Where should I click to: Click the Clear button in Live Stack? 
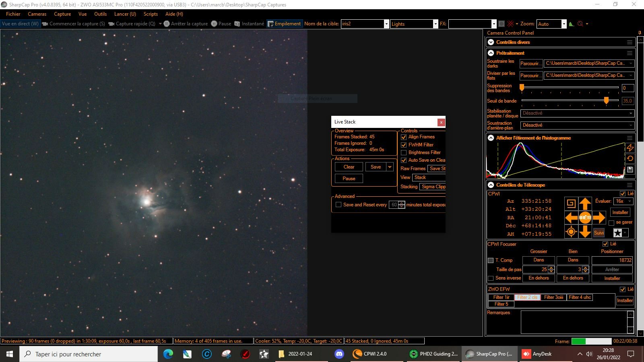349,167
